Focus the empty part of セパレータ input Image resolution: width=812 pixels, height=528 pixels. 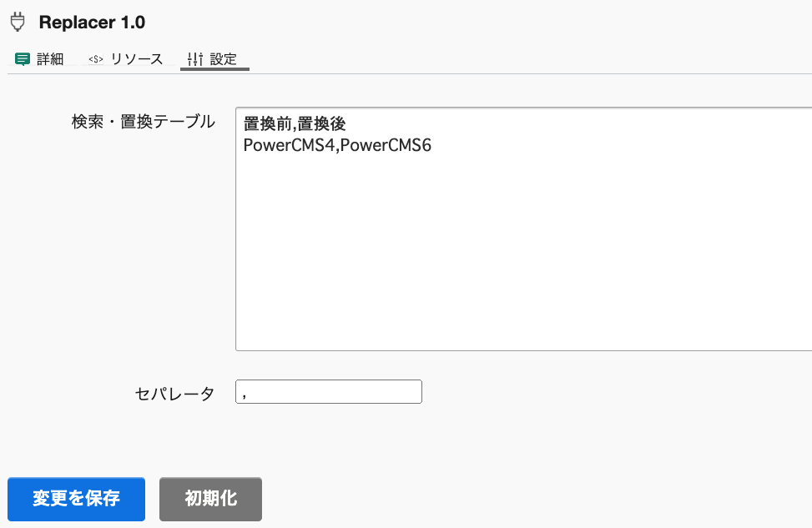[334, 392]
